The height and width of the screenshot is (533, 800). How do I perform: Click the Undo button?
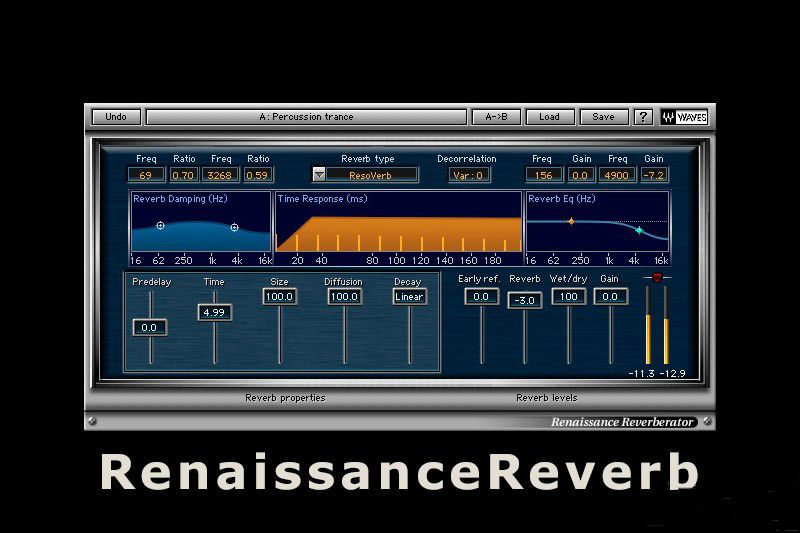click(x=116, y=117)
